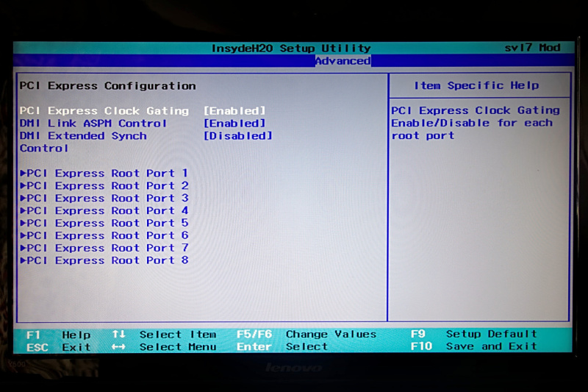The width and height of the screenshot is (588, 392).
Task: Click the svl7 Mod label
Action: point(532,47)
